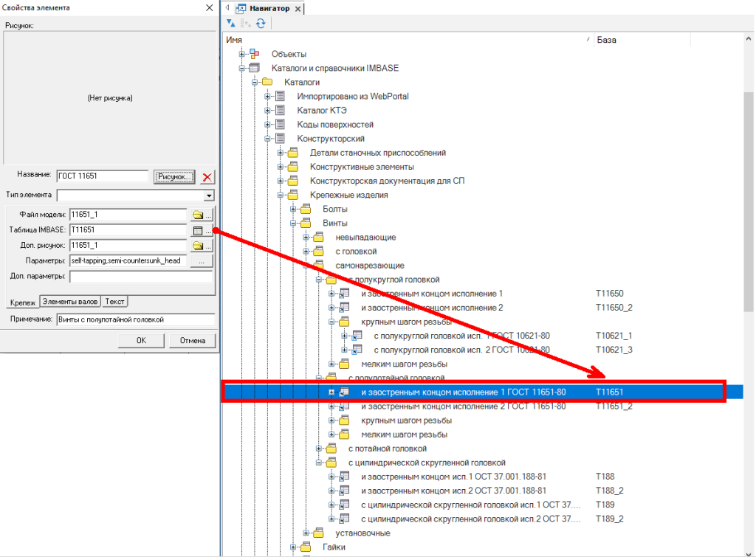Click the refresh icon in Navigator toolbar
The height and width of the screenshot is (557, 756).
pos(261,24)
